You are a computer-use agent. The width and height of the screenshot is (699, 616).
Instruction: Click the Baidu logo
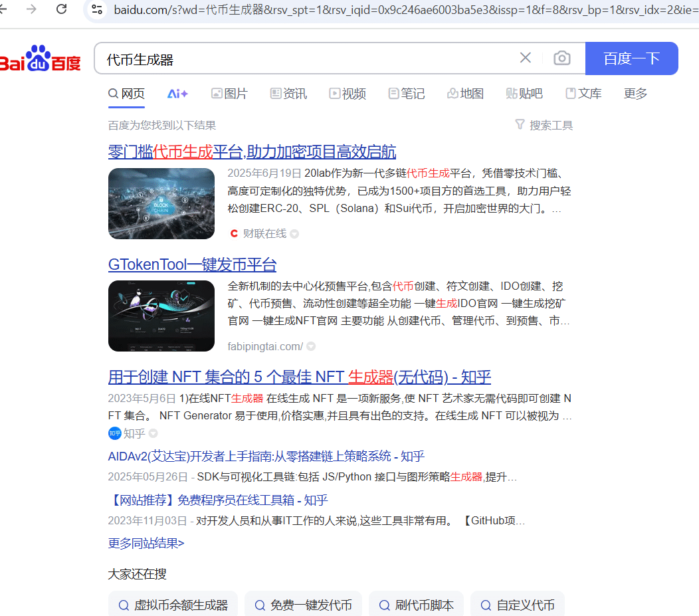coord(41,58)
